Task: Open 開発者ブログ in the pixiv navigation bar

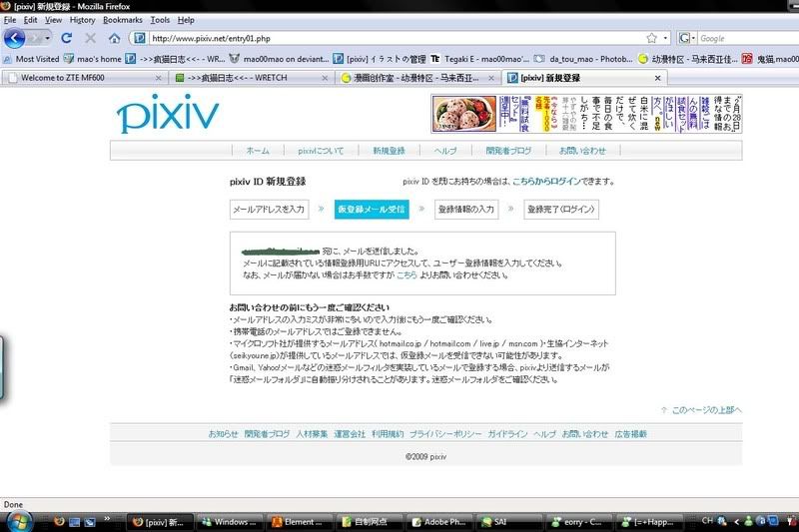Action: click(508, 151)
